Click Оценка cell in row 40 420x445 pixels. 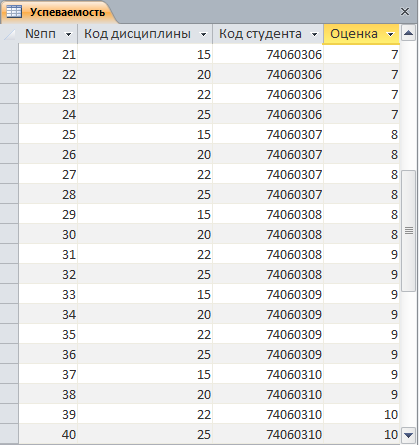(361, 434)
